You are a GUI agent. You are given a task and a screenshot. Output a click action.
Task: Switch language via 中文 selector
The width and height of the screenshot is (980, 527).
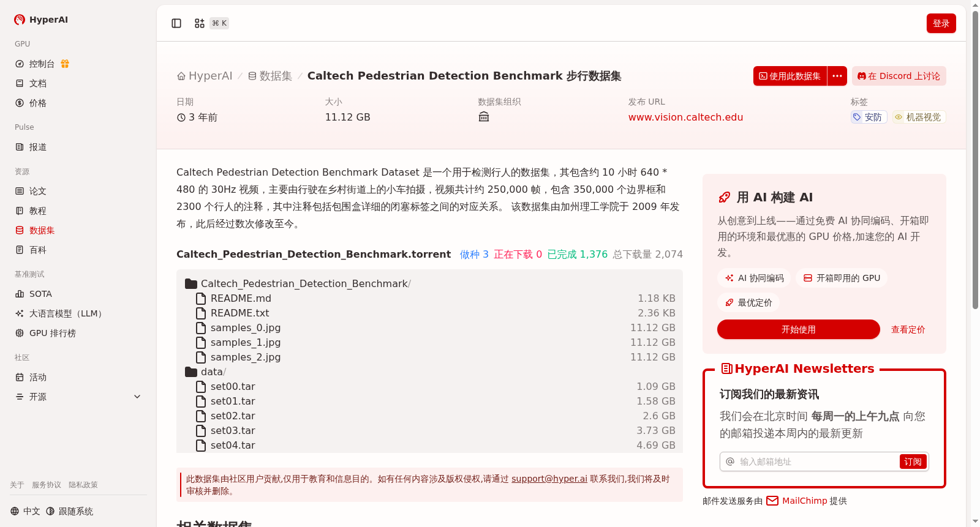click(x=25, y=511)
